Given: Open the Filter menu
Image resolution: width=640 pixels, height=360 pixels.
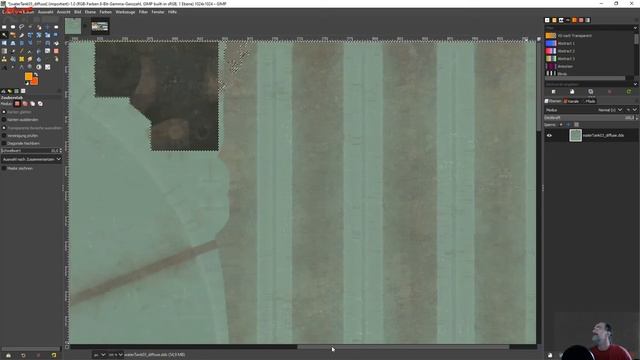Looking at the screenshot, I should pos(143,12).
